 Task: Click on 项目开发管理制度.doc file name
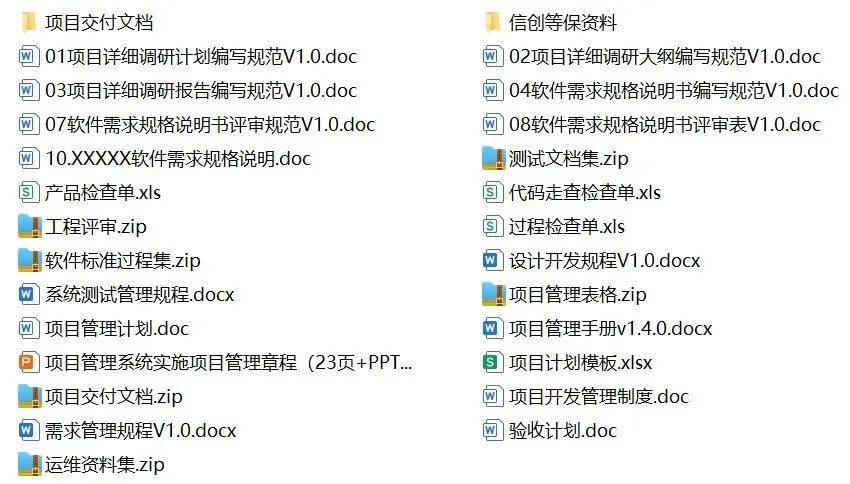598,397
